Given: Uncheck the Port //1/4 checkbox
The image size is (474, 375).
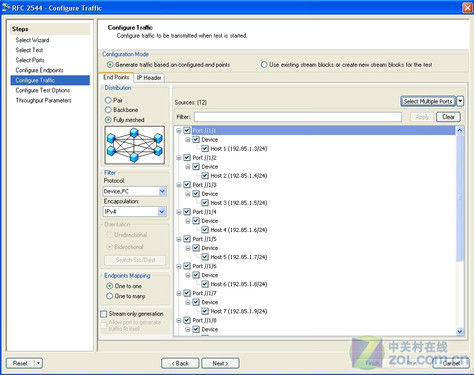Looking at the screenshot, I should coord(187,212).
